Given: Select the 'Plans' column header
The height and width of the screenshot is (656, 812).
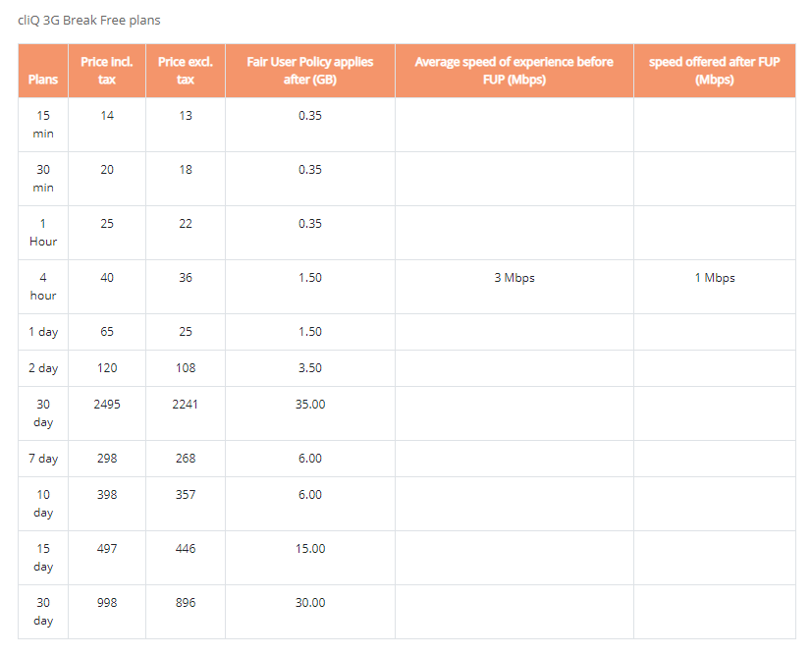Looking at the screenshot, I should click(43, 71).
